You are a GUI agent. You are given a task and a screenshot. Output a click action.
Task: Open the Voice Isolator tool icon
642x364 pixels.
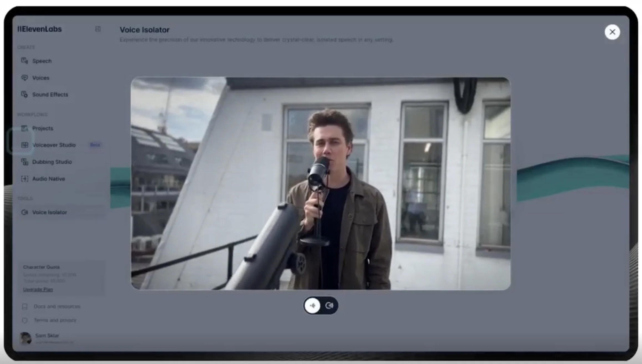click(24, 212)
